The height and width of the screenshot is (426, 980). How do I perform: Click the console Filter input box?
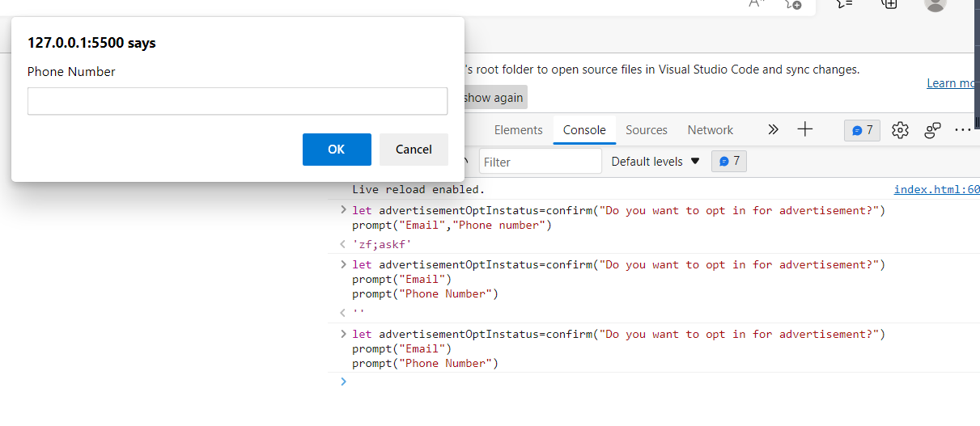[x=541, y=162]
